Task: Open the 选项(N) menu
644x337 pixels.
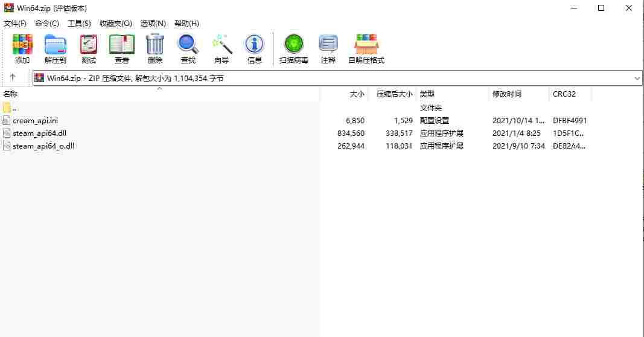Action: (x=153, y=24)
